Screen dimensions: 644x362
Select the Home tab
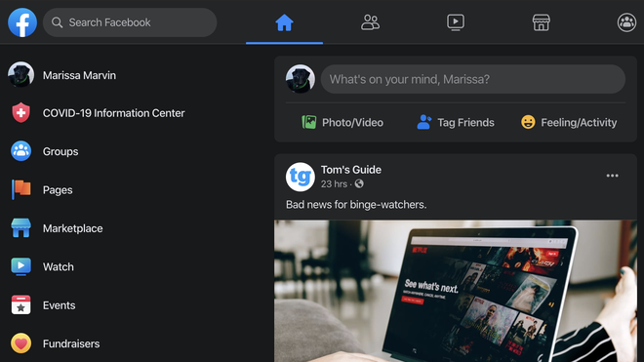(284, 22)
